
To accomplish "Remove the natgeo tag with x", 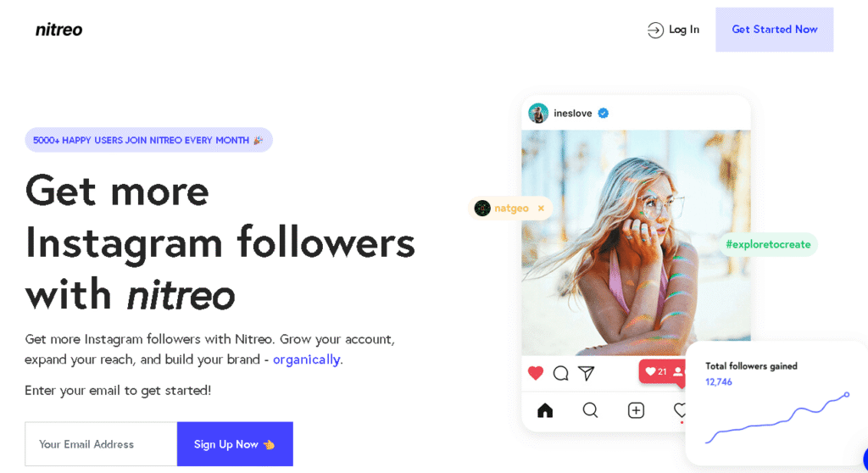I will click(541, 209).
